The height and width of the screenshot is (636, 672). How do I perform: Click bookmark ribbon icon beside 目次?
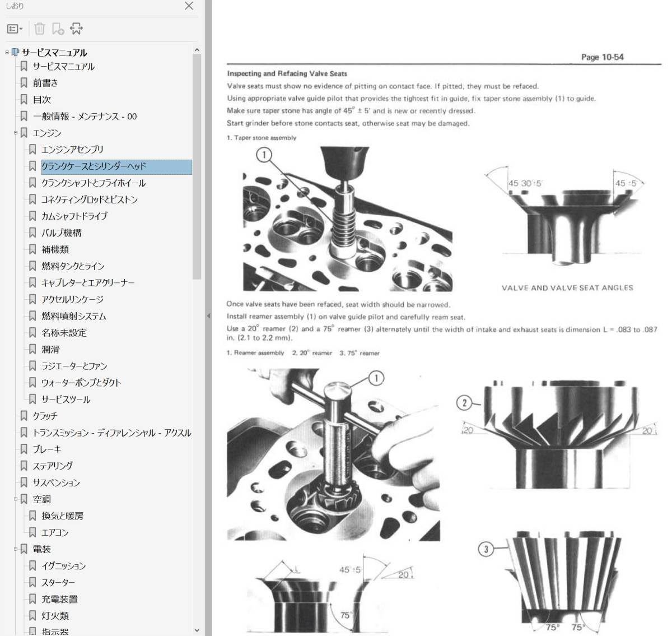tap(24, 100)
